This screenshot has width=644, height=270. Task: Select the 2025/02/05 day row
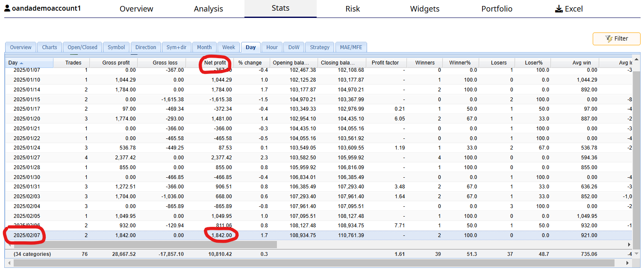[x=318, y=216]
